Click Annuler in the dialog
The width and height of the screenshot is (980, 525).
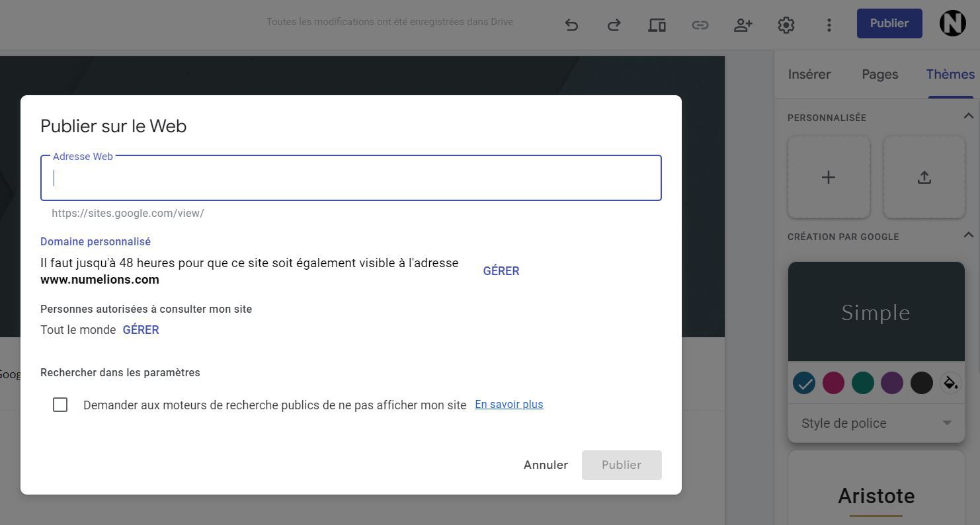click(x=546, y=465)
